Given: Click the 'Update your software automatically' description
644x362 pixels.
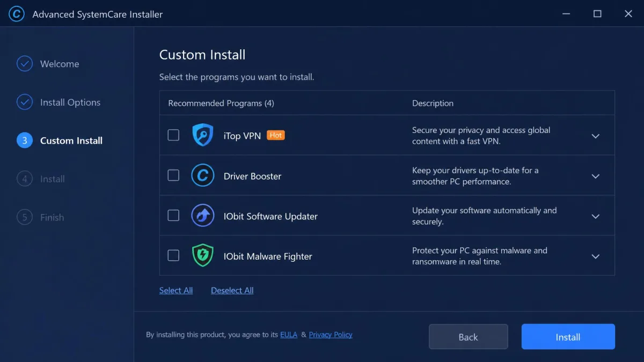Looking at the screenshot, I should 485,216.
